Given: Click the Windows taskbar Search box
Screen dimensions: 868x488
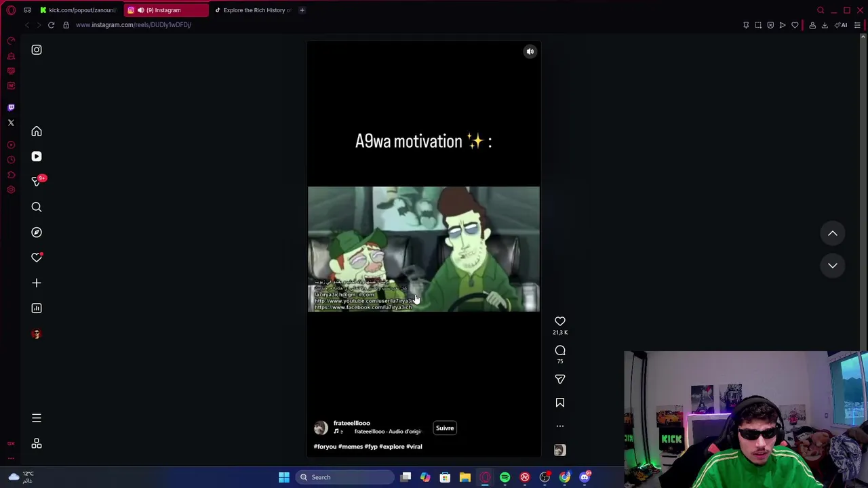Looking at the screenshot, I should pos(346,477).
